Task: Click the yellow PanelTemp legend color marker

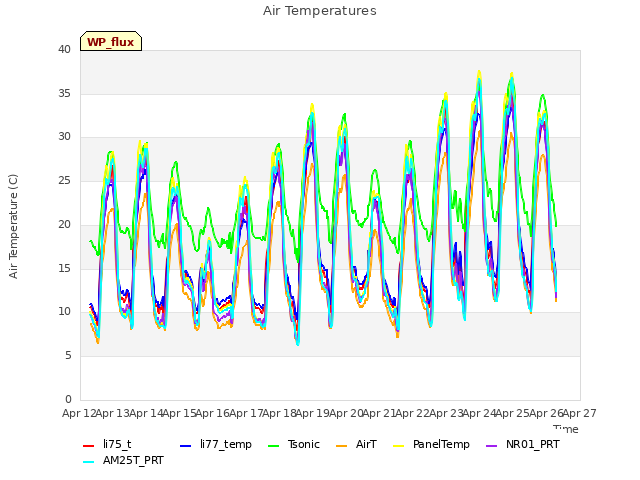Action: [398, 445]
